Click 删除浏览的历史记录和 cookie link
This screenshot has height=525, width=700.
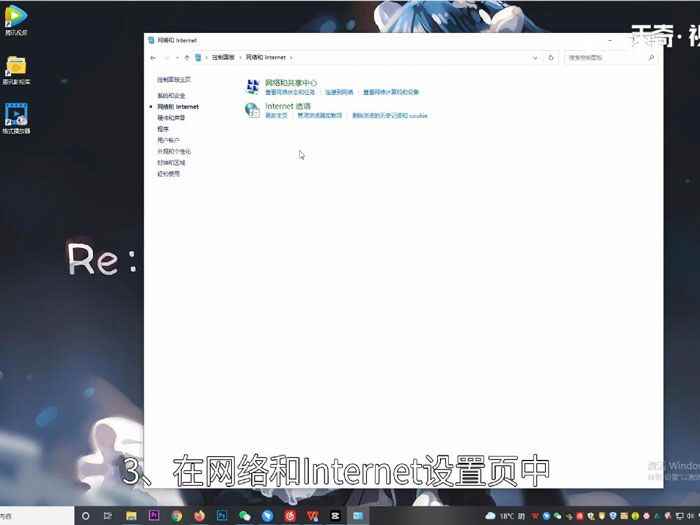pos(390,116)
